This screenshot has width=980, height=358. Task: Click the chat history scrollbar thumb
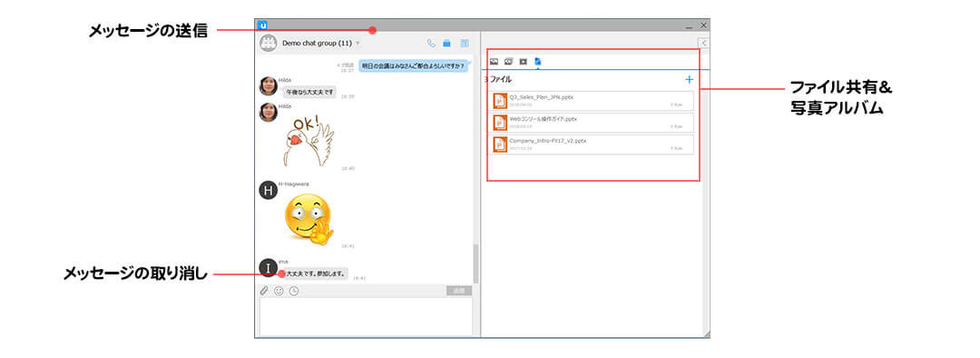tap(476, 264)
